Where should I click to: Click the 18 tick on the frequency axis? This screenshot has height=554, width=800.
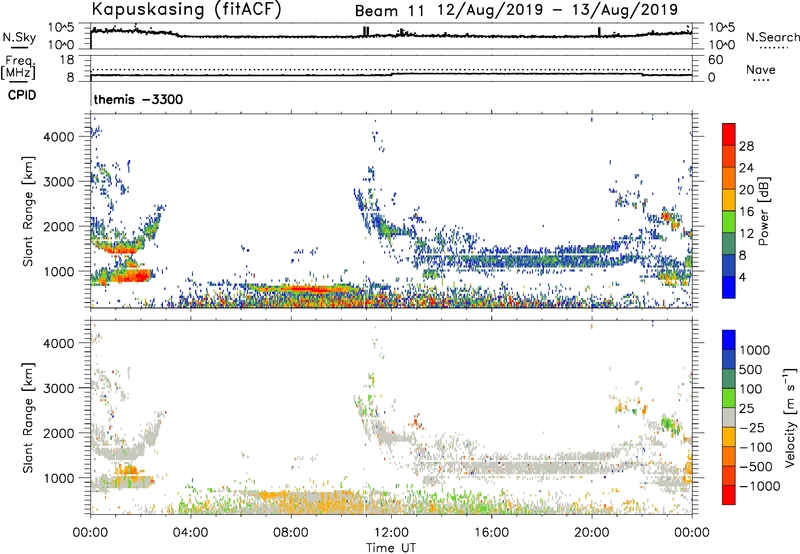[x=66, y=60]
